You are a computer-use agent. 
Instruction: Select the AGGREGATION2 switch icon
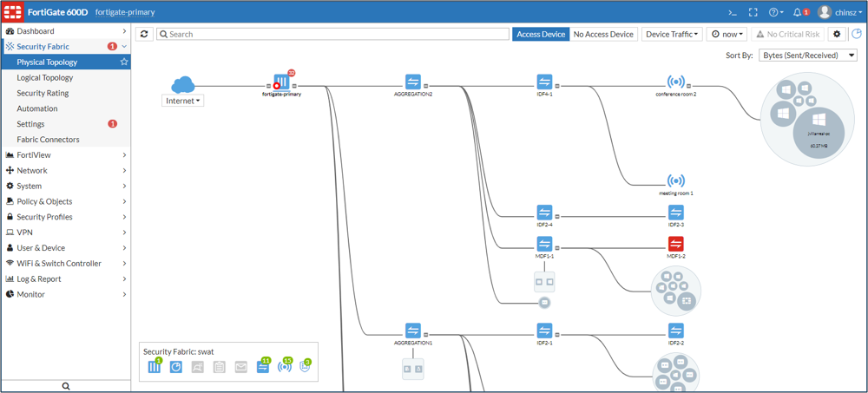[x=413, y=82]
